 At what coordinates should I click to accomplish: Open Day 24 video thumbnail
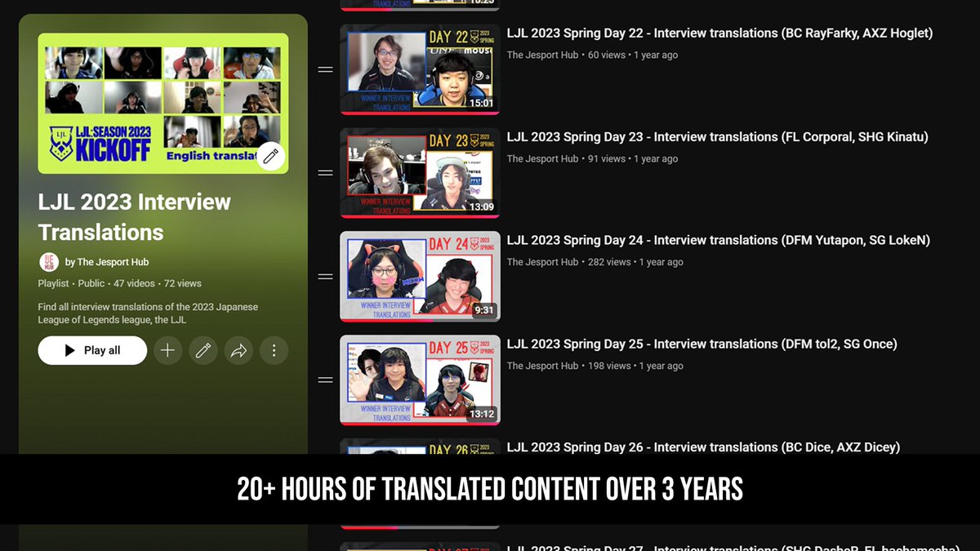(420, 277)
